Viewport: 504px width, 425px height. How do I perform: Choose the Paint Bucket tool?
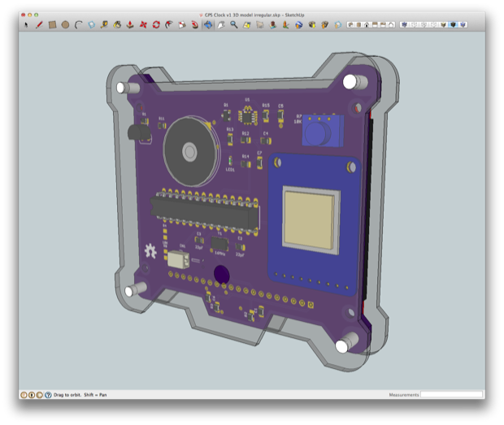pyautogui.click(x=117, y=24)
